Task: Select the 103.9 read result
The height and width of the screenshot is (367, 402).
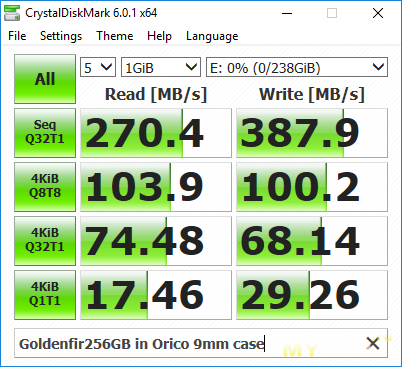Action: 156,187
